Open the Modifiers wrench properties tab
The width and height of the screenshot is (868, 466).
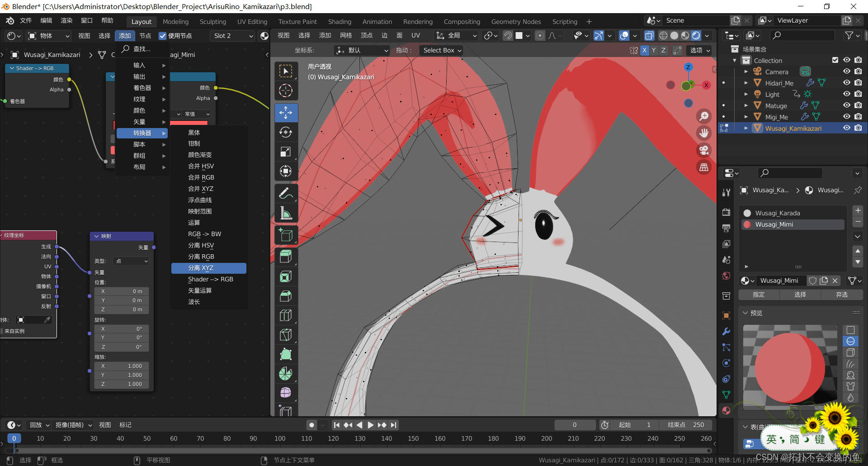pyautogui.click(x=726, y=331)
